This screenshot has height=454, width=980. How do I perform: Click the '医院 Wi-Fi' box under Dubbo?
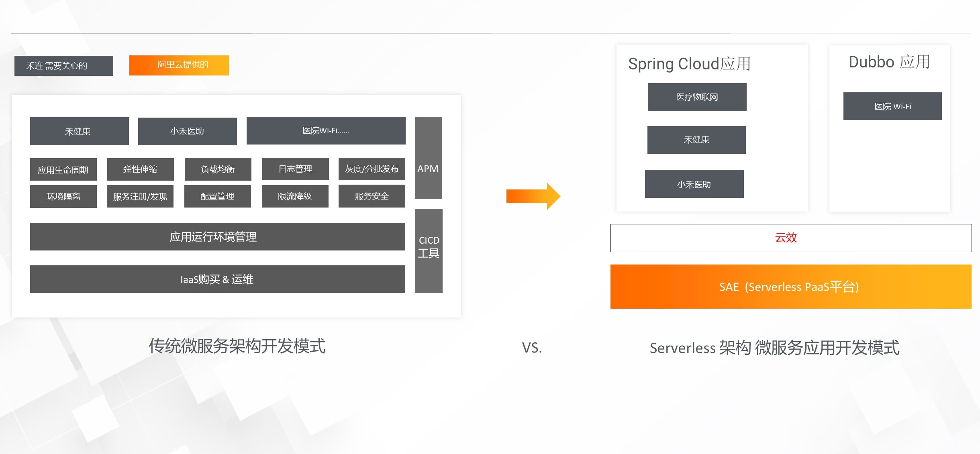[892, 106]
